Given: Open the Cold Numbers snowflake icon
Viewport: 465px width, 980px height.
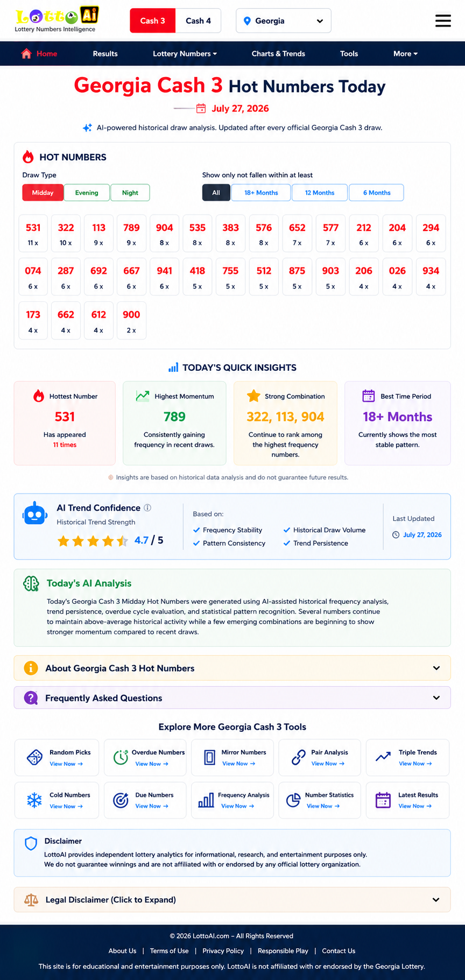Looking at the screenshot, I should click(x=34, y=800).
